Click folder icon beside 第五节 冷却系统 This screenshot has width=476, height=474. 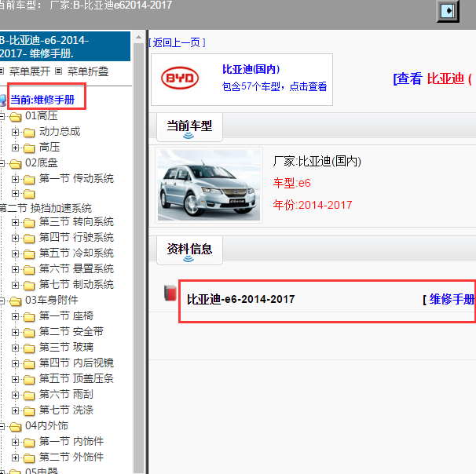[x=29, y=254]
